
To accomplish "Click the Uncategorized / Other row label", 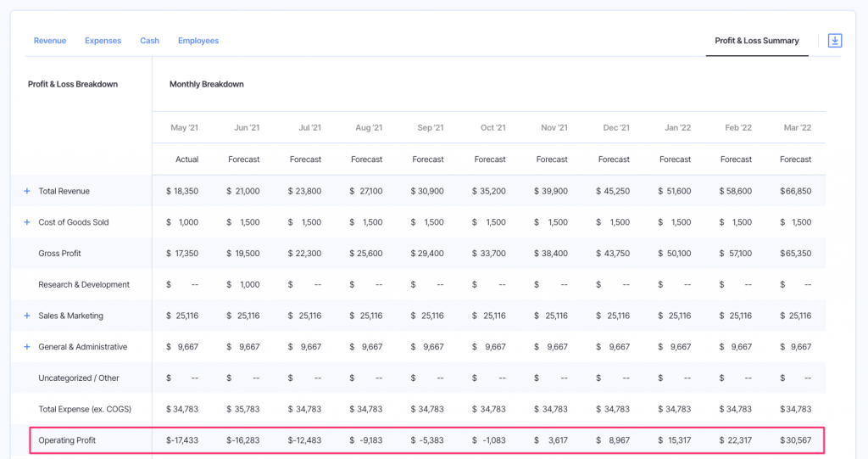I will [x=79, y=378].
